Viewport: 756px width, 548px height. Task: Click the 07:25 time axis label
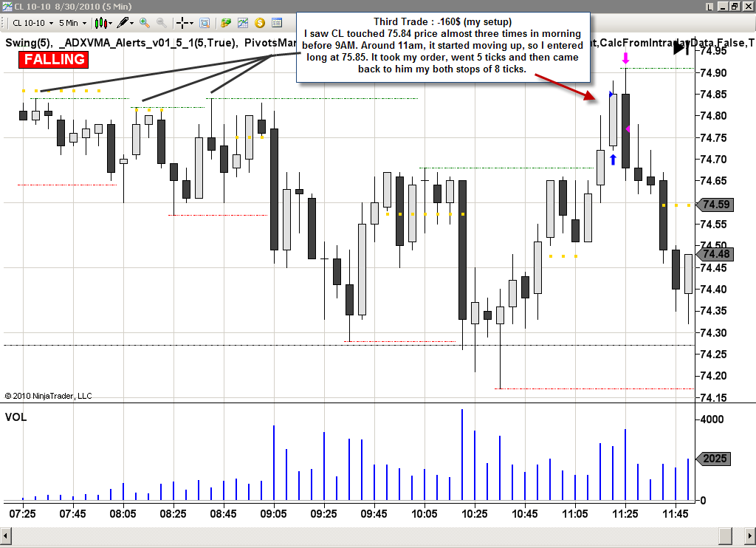[22, 514]
